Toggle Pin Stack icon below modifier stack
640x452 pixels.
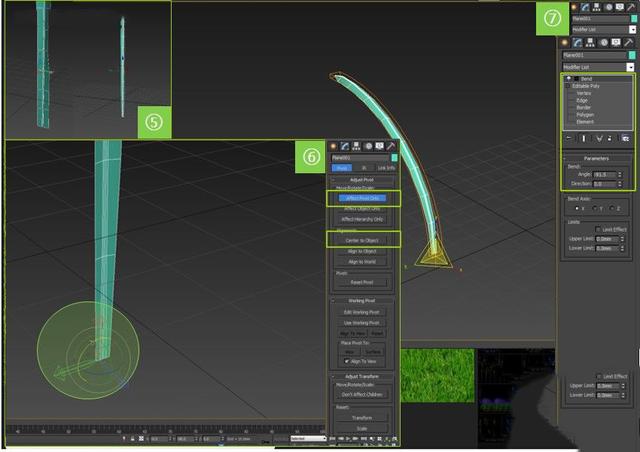click(x=569, y=138)
